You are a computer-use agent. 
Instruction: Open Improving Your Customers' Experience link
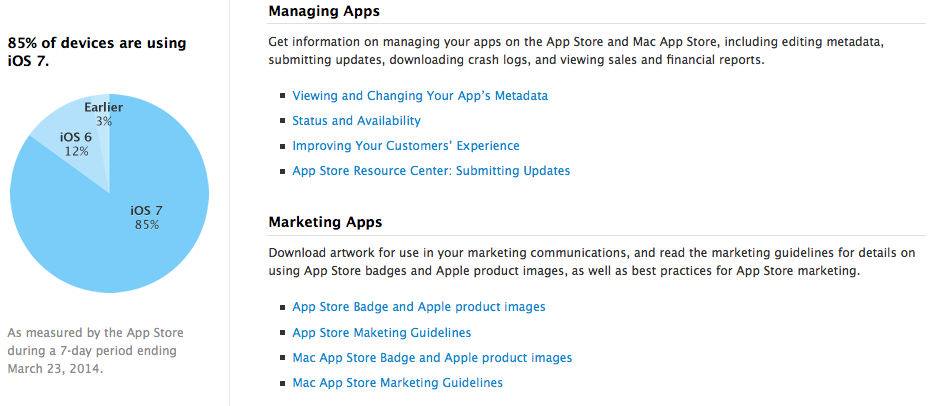coord(406,146)
